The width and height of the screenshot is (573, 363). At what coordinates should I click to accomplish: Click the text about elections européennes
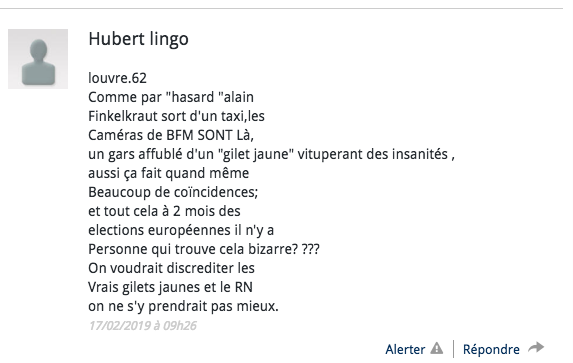coord(181,230)
